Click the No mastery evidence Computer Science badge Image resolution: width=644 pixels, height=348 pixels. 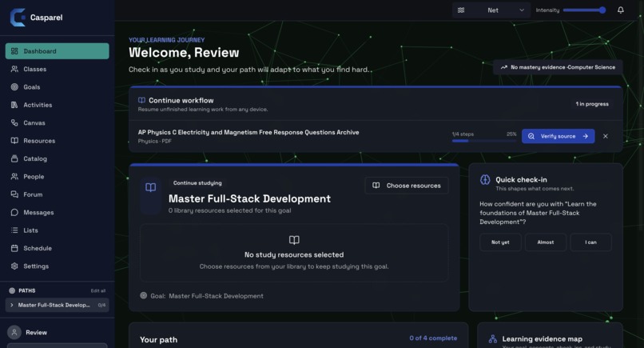point(558,67)
